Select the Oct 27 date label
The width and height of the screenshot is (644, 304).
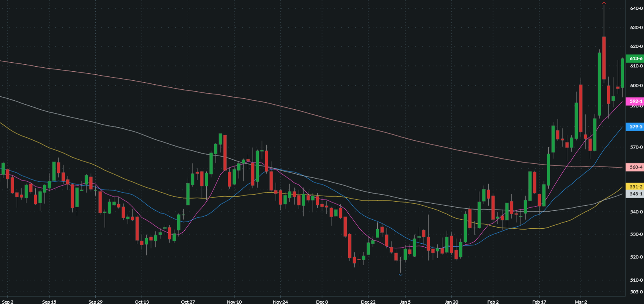(188, 302)
